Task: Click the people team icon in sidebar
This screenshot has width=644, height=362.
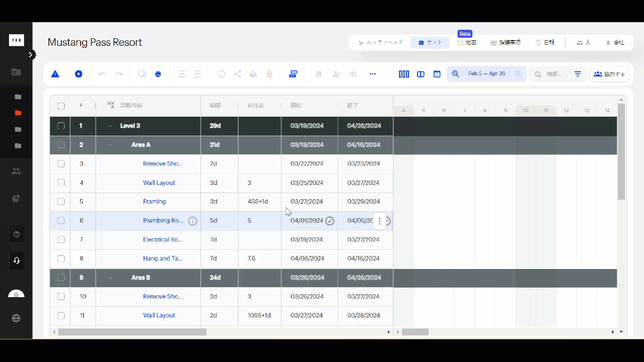Action: pos(16,171)
